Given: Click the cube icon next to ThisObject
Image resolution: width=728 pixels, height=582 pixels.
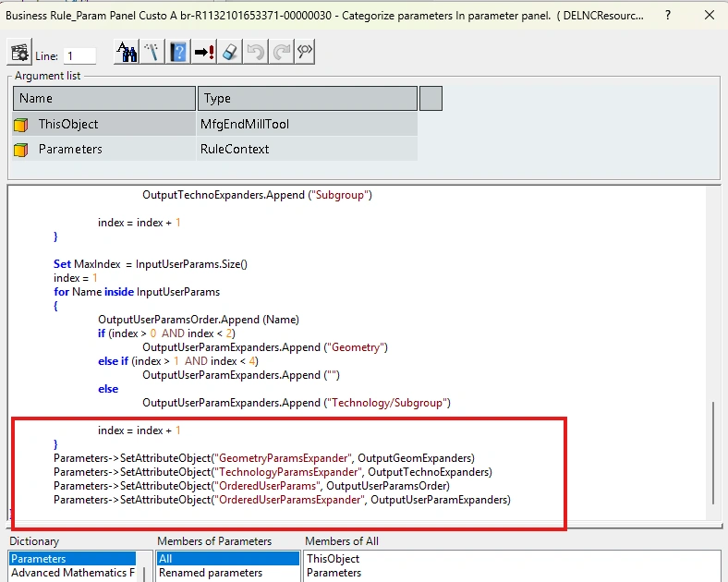Looking at the screenshot, I should tap(21, 125).
